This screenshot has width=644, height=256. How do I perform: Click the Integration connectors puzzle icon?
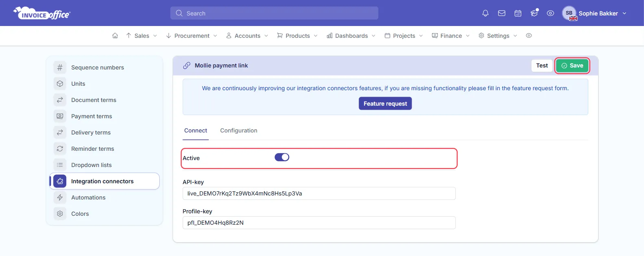(x=60, y=181)
